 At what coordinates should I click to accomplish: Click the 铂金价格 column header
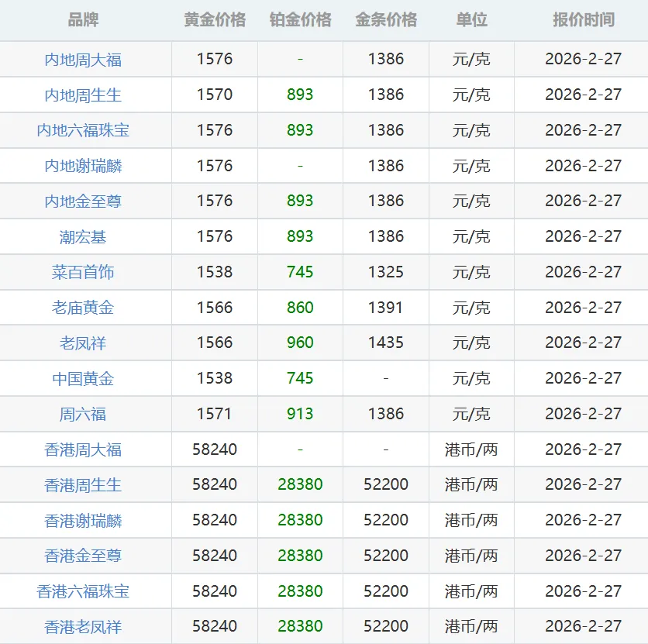(301, 20)
